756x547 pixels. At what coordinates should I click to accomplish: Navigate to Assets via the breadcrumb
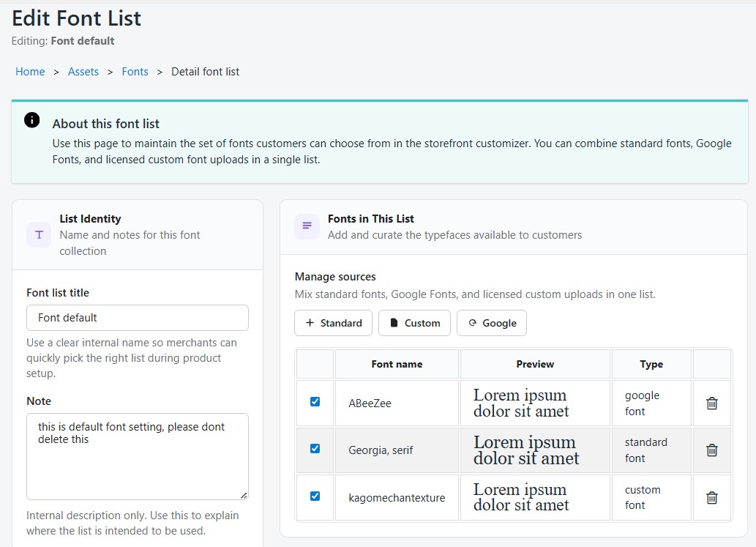[83, 71]
